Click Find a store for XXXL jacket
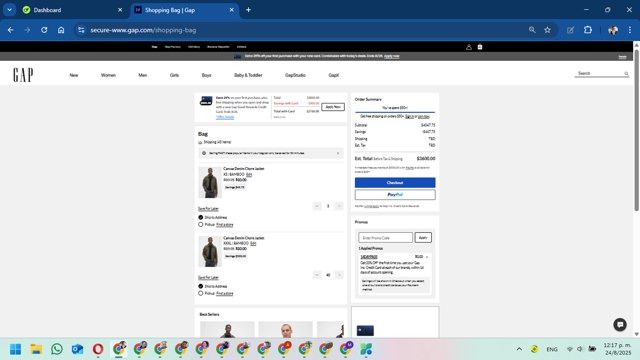Viewport: 640px width, 360px height. [x=224, y=293]
